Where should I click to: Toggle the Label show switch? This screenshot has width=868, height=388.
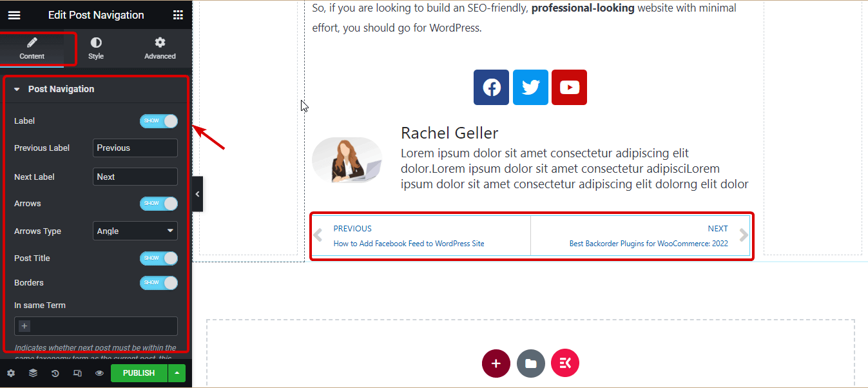tap(159, 121)
